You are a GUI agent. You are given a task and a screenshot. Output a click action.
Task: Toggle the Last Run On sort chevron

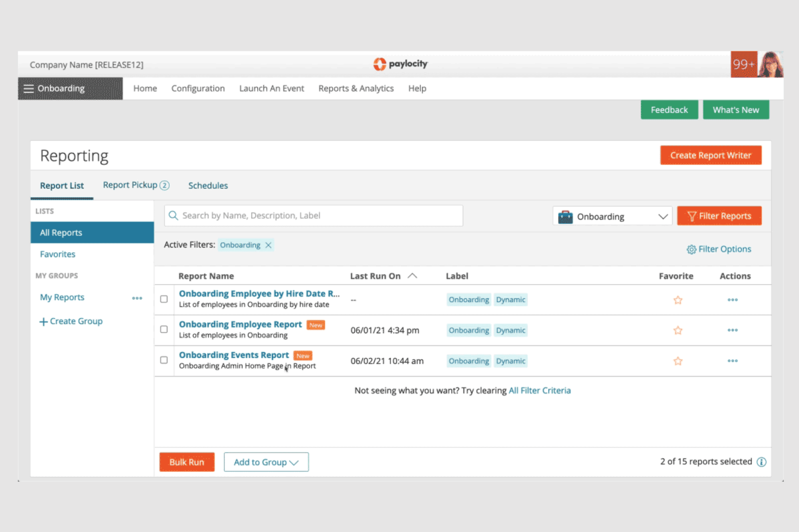(412, 275)
